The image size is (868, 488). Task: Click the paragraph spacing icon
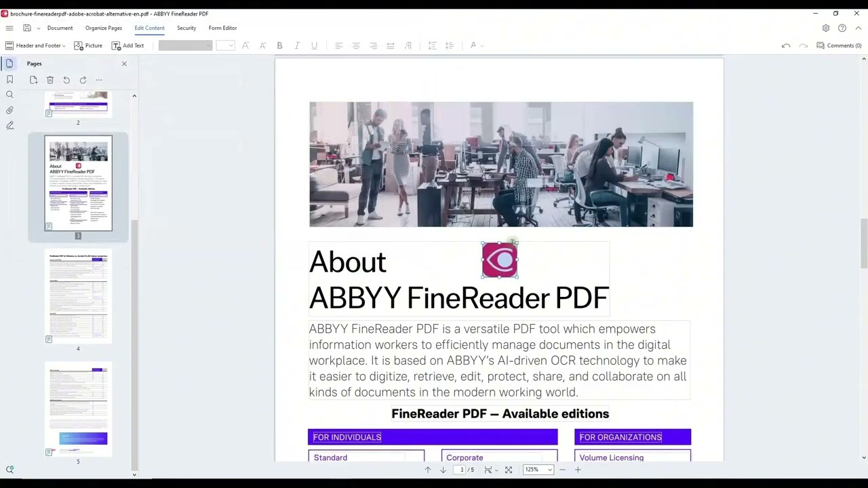[449, 45]
